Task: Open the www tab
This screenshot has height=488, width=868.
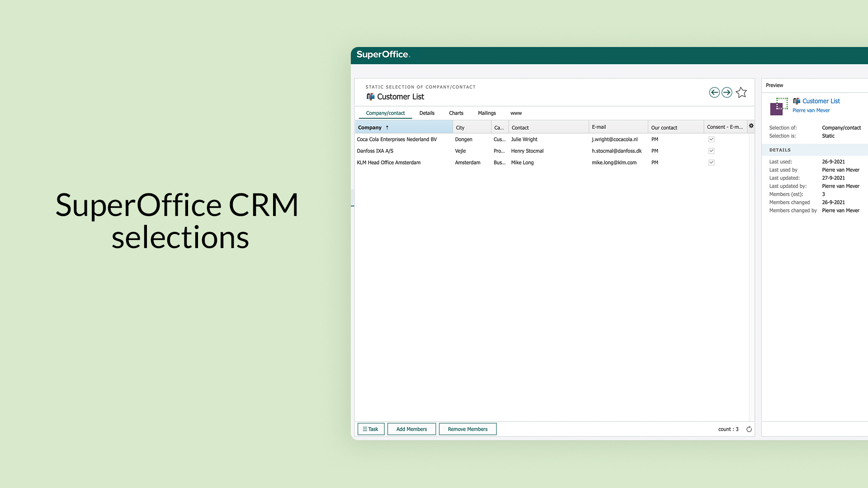Action: (516, 113)
